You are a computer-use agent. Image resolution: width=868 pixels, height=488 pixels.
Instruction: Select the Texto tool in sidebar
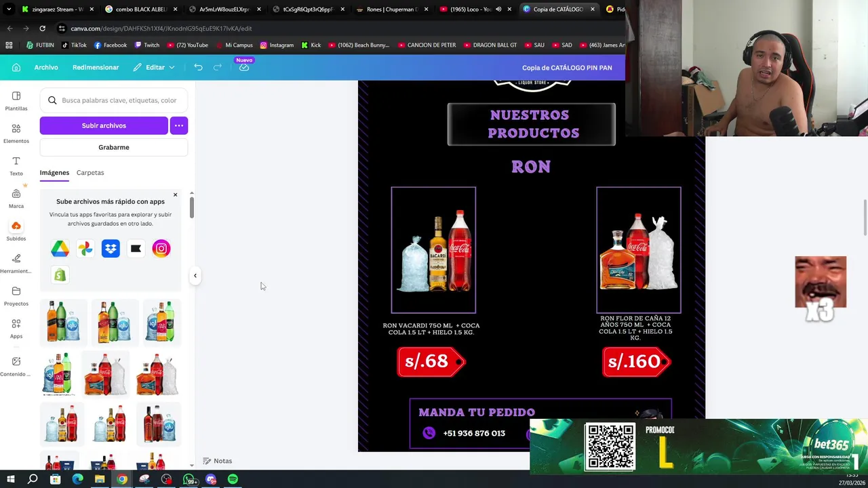16,166
